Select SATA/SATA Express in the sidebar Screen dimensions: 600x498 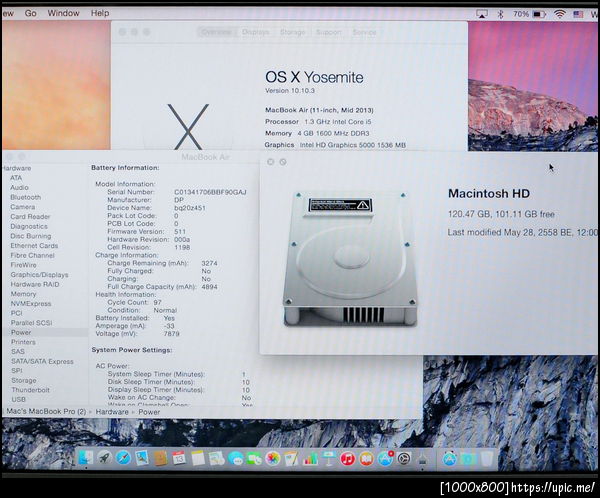(42, 361)
